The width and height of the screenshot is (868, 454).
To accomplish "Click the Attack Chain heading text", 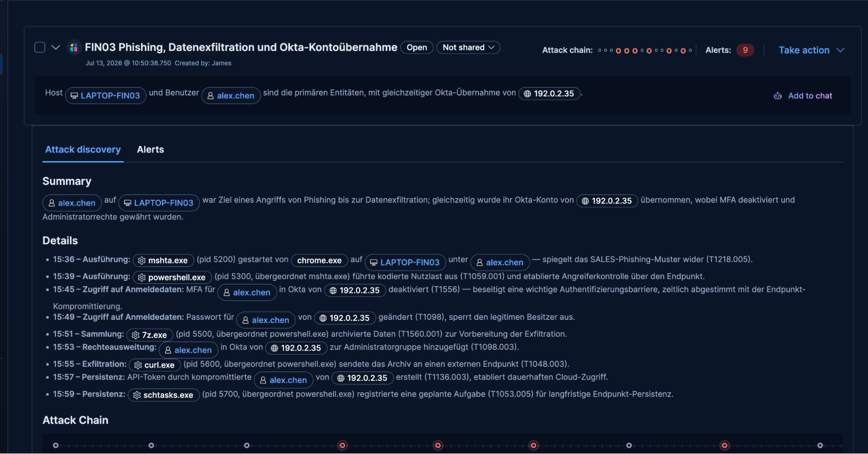I will 76,420.
